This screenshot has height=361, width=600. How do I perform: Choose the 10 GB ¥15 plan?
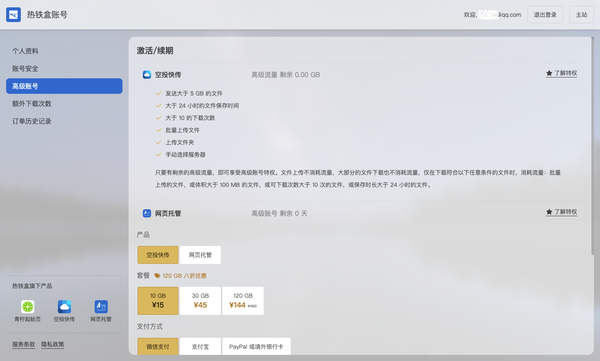click(x=158, y=301)
